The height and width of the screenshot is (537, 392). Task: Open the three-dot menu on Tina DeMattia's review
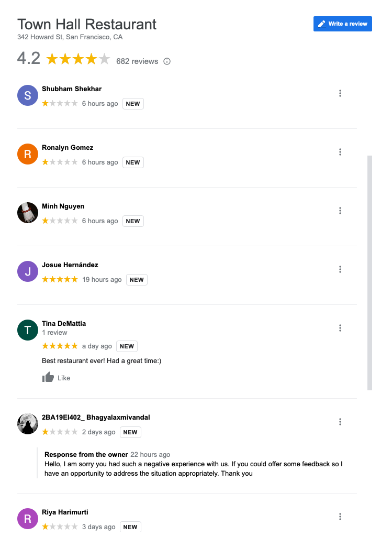[340, 327]
